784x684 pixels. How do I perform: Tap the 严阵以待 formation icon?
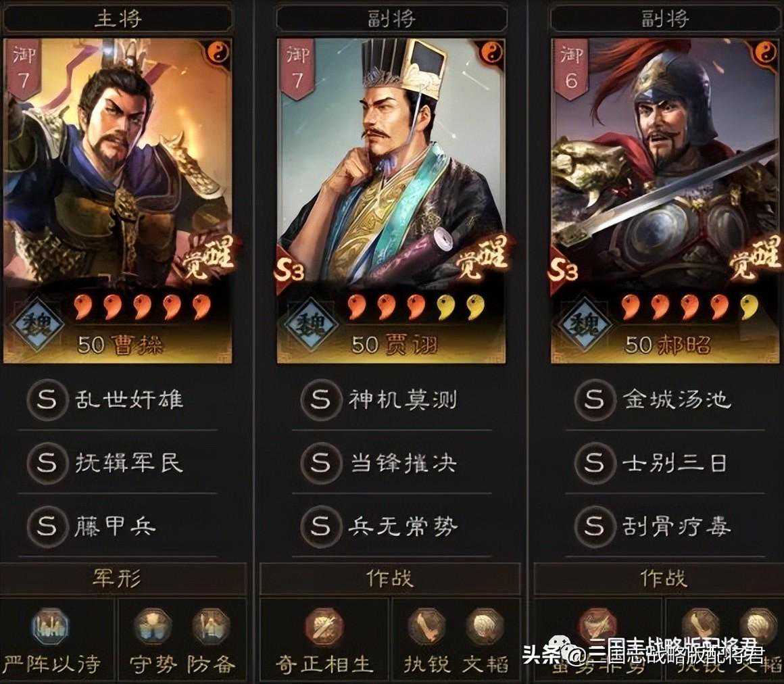(50, 627)
